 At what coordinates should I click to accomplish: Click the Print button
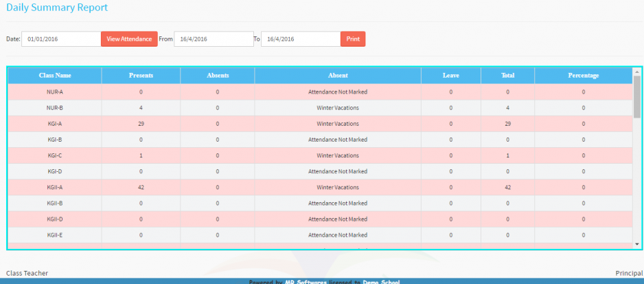(x=353, y=39)
